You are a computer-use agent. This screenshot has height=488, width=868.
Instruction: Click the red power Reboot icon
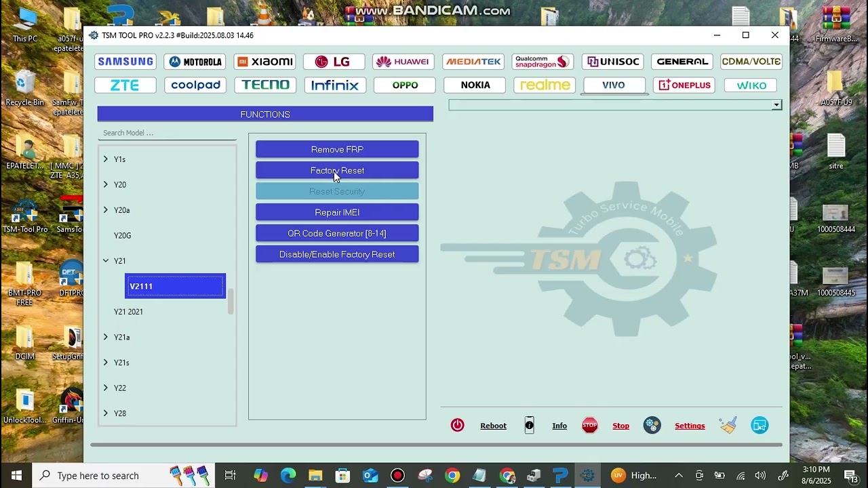(458, 425)
